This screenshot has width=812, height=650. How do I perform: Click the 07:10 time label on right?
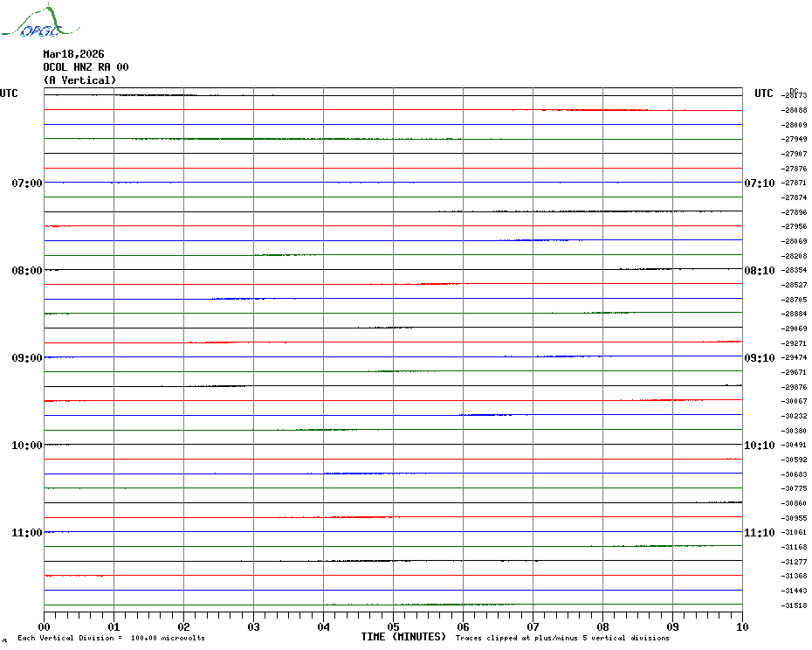click(x=759, y=183)
